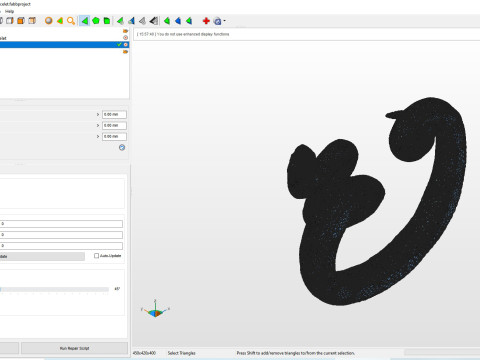Click the orange sphere zoom-all icon
The width and height of the screenshot is (480, 360).
pyautogui.click(x=49, y=21)
